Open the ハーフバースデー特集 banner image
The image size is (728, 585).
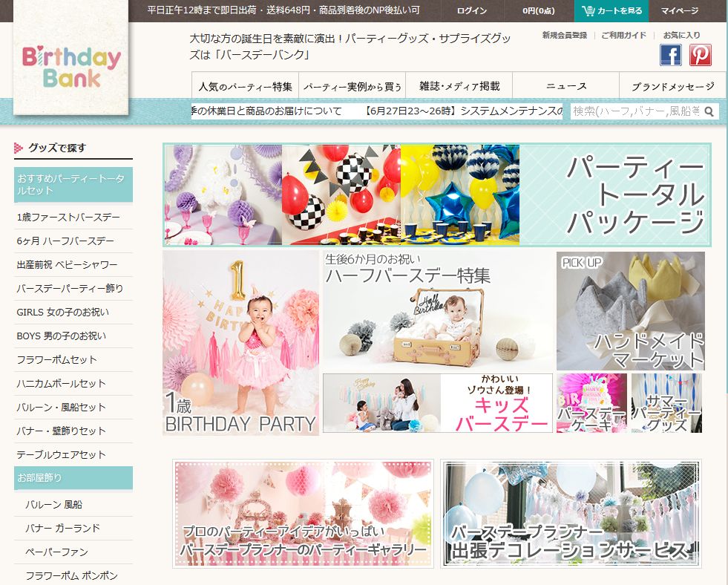pyautogui.click(x=438, y=310)
